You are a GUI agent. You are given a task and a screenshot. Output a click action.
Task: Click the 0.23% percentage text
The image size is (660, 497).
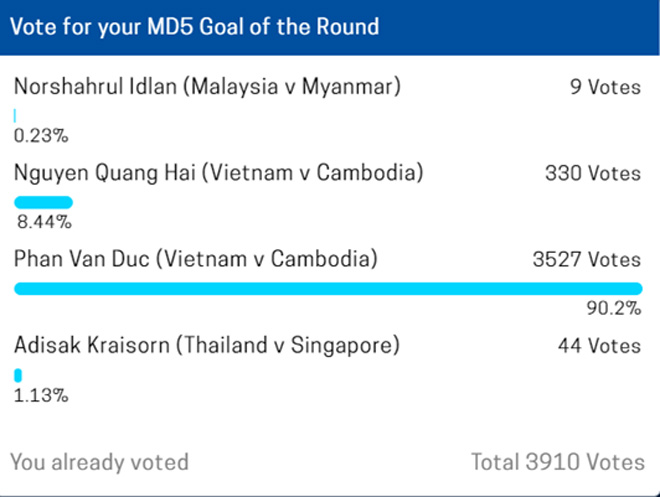click(41, 136)
